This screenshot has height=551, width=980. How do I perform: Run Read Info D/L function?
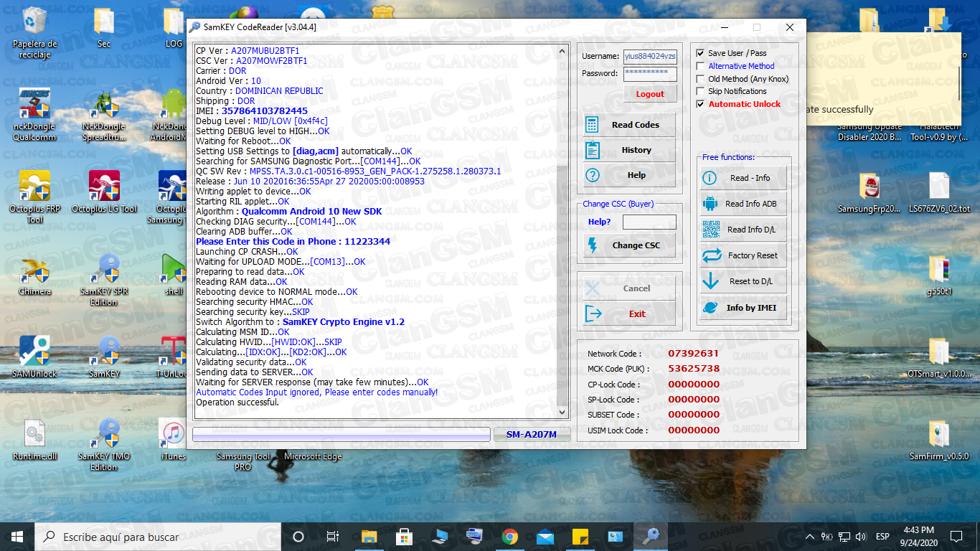click(x=743, y=230)
